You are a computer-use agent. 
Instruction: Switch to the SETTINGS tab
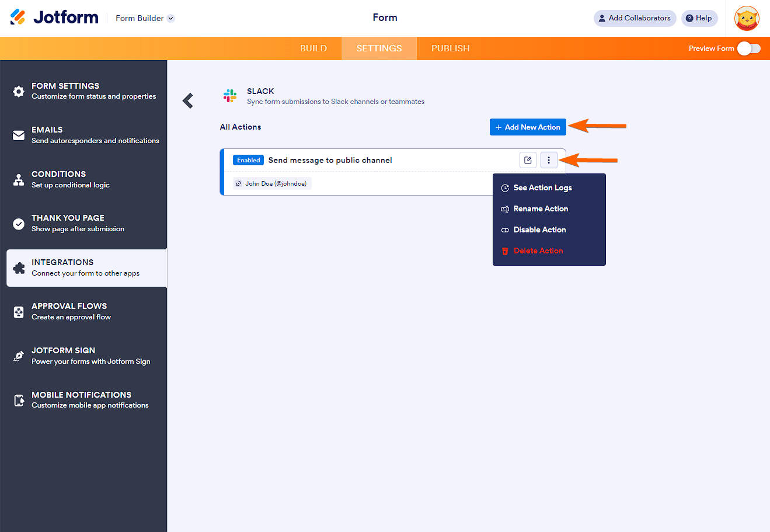[x=379, y=48]
